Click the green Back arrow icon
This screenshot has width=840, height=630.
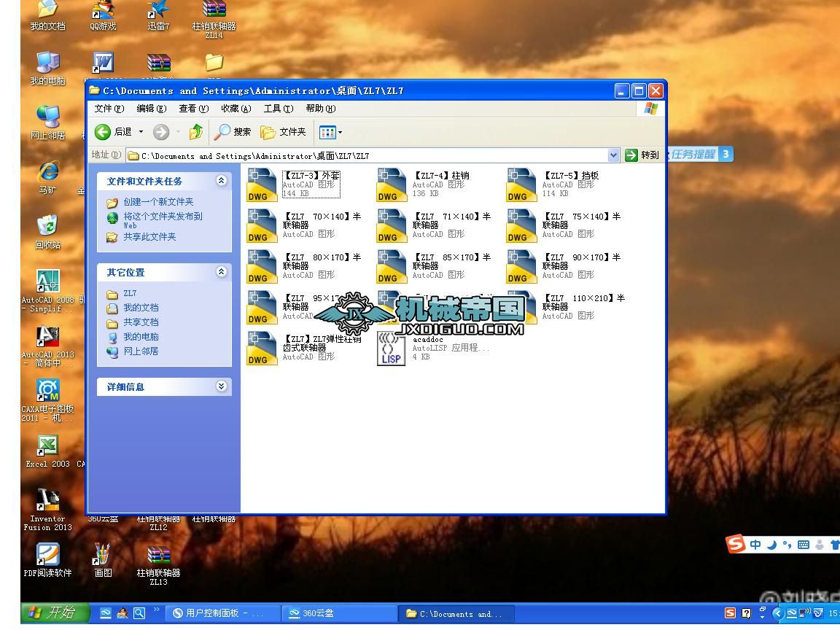tap(102, 132)
